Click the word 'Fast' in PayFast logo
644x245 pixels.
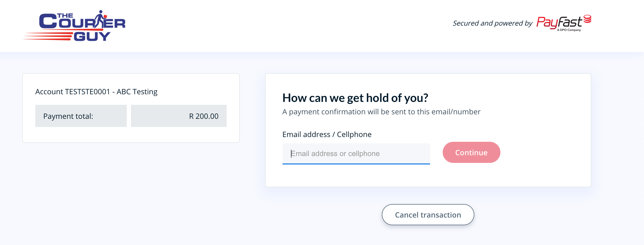point(569,22)
